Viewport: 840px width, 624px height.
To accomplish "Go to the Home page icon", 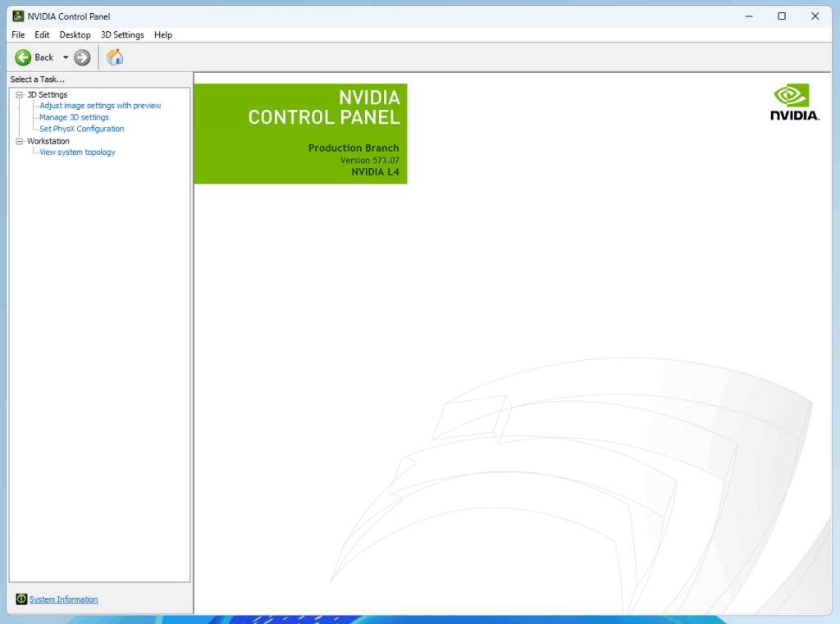I will (115, 57).
